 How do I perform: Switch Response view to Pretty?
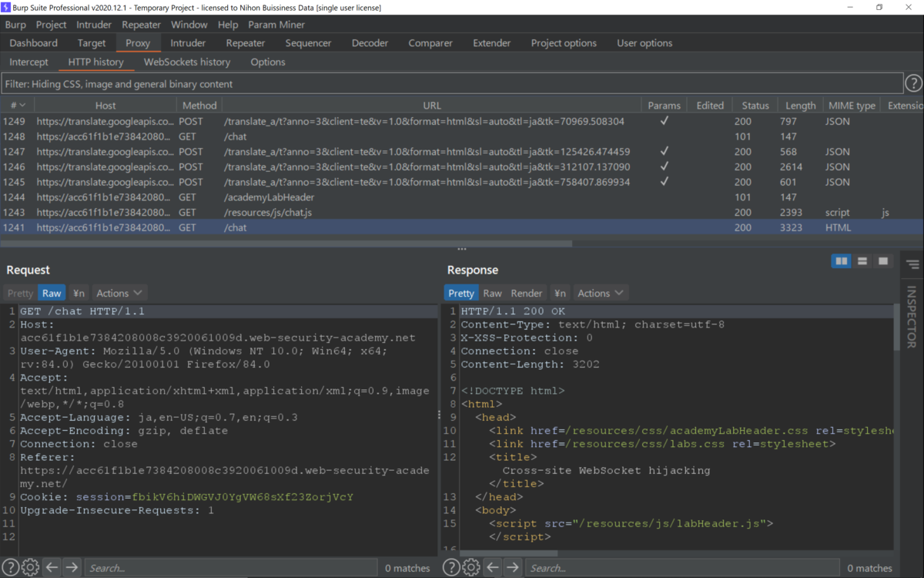pyautogui.click(x=461, y=293)
